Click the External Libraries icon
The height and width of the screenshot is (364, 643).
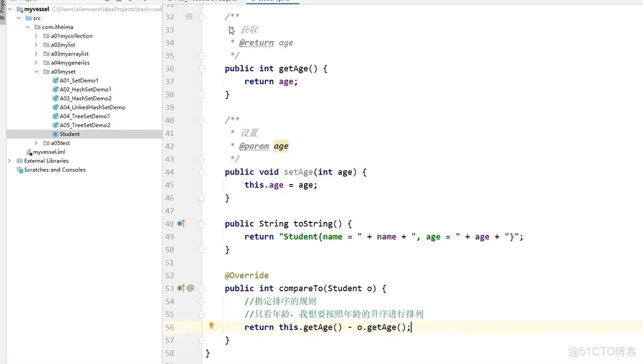click(19, 161)
